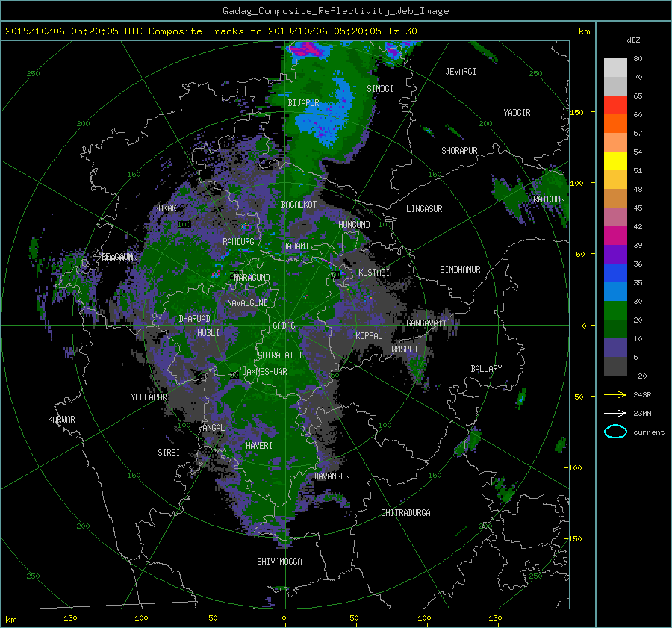Click the NAVALGUND city label
This screenshot has height=628, width=672.
(x=247, y=303)
